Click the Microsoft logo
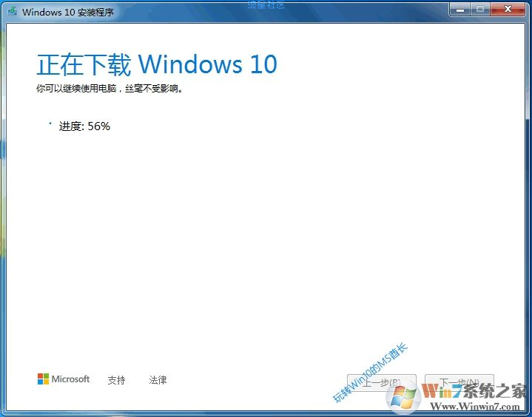 [x=64, y=379]
